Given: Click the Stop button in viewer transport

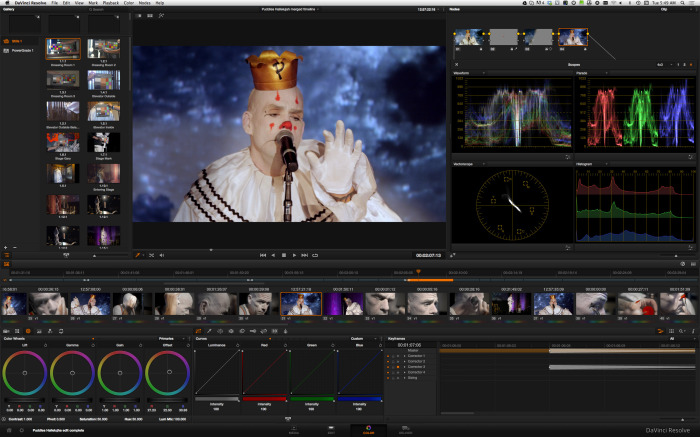Looking at the screenshot, I should (x=284, y=255).
